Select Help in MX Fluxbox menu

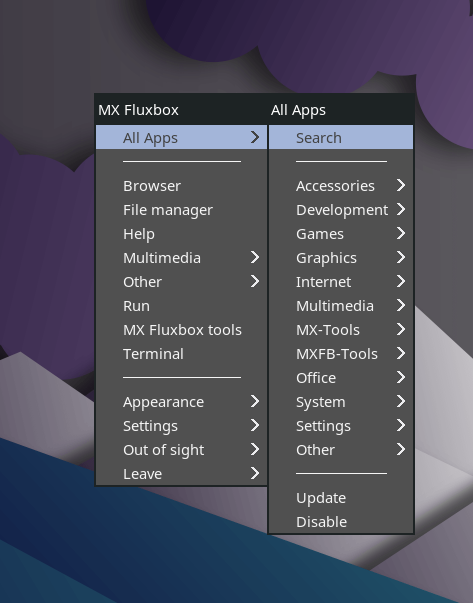(x=181, y=234)
